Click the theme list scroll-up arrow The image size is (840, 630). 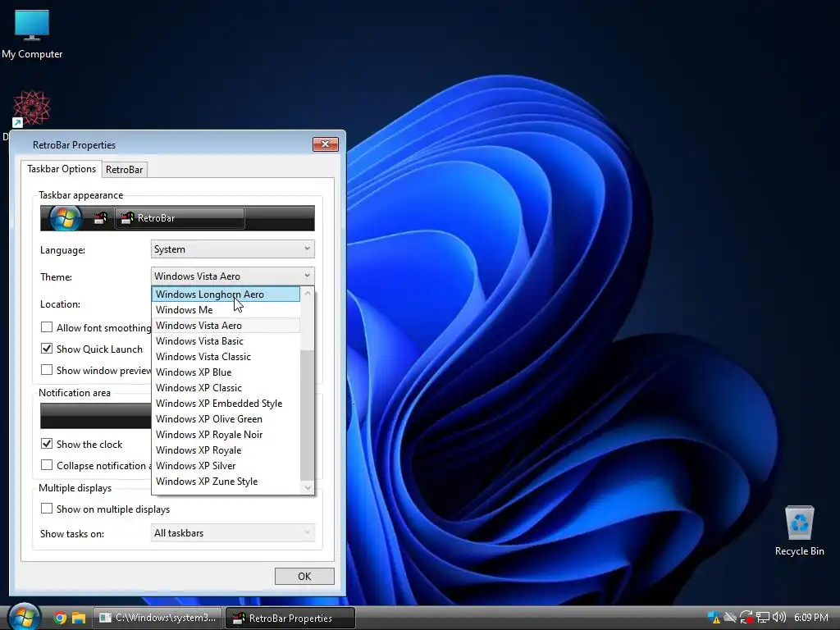[308, 294]
